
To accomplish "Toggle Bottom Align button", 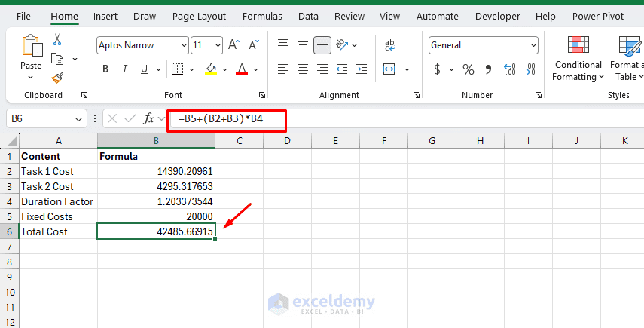I will 322,45.
